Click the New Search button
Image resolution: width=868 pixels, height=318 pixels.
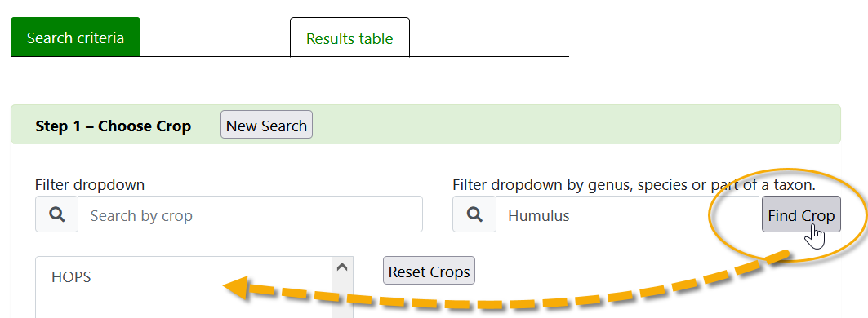[x=266, y=125]
